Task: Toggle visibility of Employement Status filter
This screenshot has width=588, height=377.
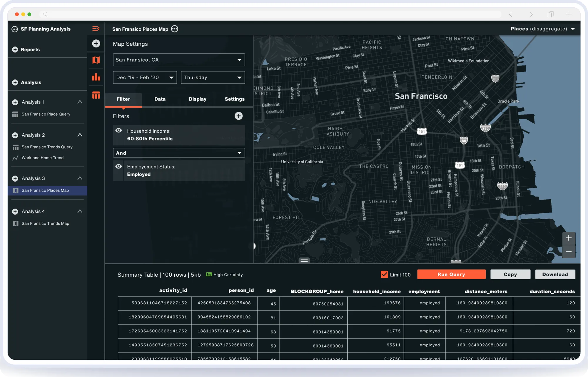Action: tap(118, 166)
